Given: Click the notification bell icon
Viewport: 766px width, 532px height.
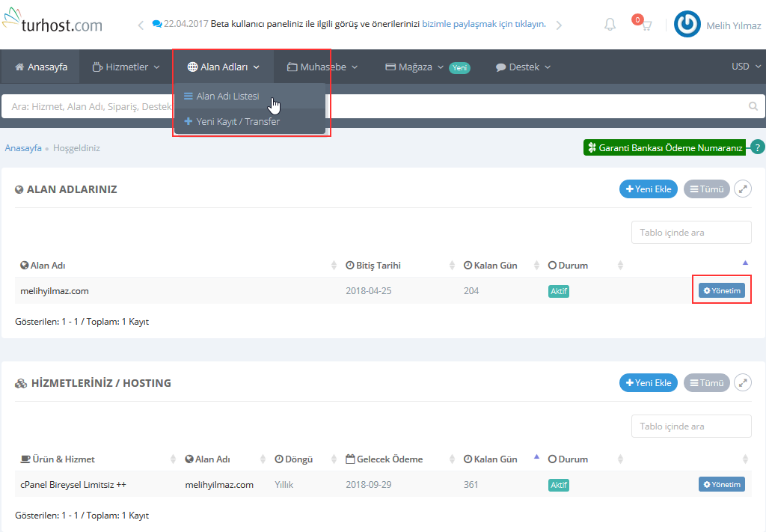Looking at the screenshot, I should (x=610, y=25).
